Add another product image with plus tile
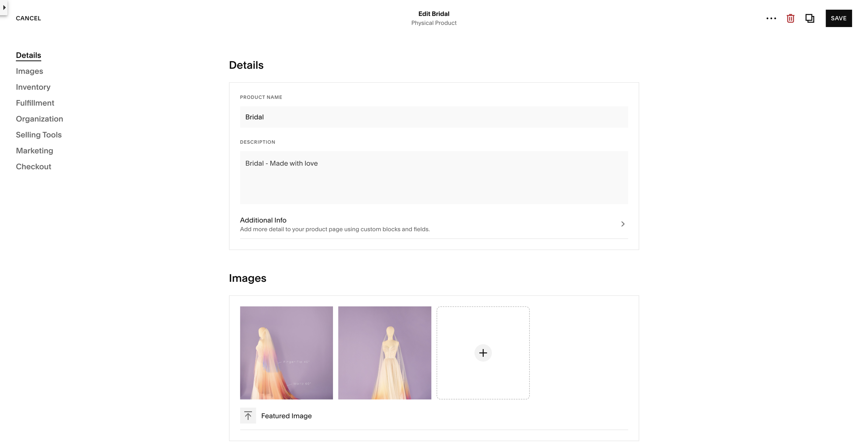This screenshot has width=868, height=446. (x=483, y=353)
